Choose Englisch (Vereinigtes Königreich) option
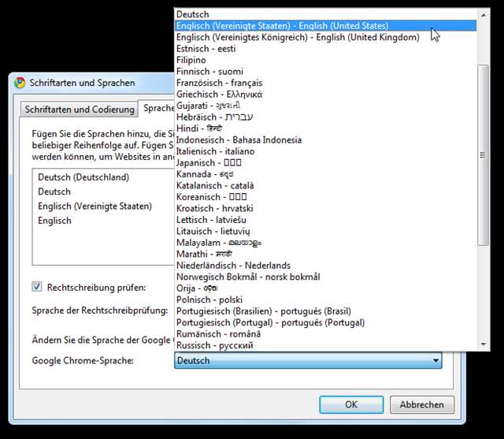The height and width of the screenshot is (439, 504). tap(325, 37)
